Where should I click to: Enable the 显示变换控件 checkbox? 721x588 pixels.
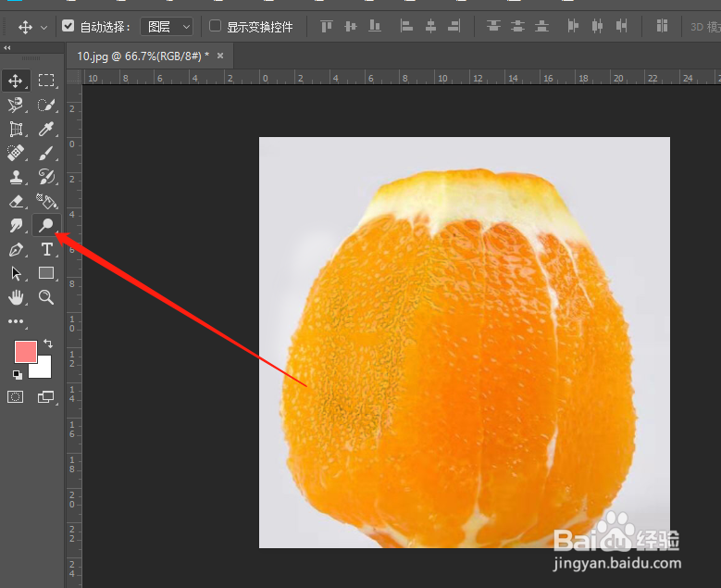click(215, 26)
